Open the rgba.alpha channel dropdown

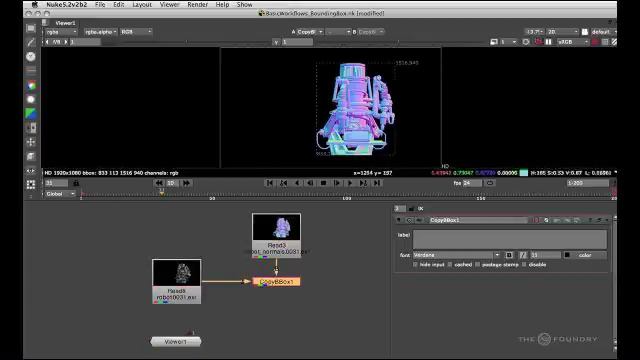(101, 31)
